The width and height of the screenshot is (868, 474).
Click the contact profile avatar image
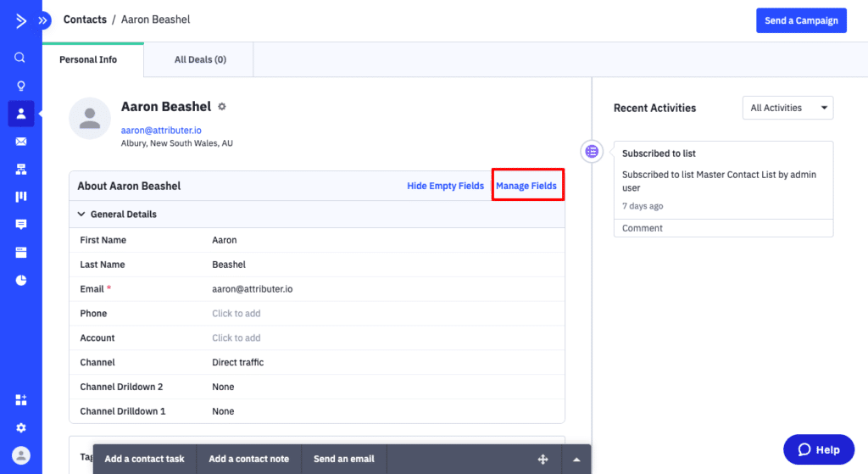pyautogui.click(x=90, y=119)
